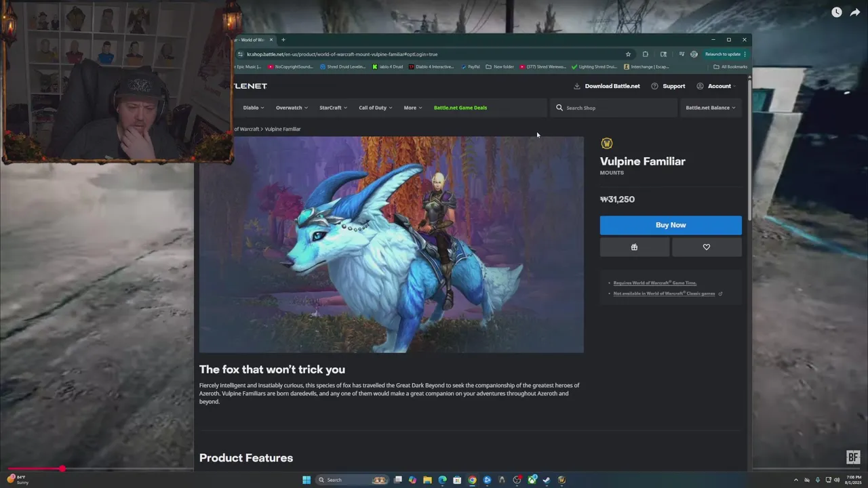Open Microsoft Store from the taskbar

[457, 480]
